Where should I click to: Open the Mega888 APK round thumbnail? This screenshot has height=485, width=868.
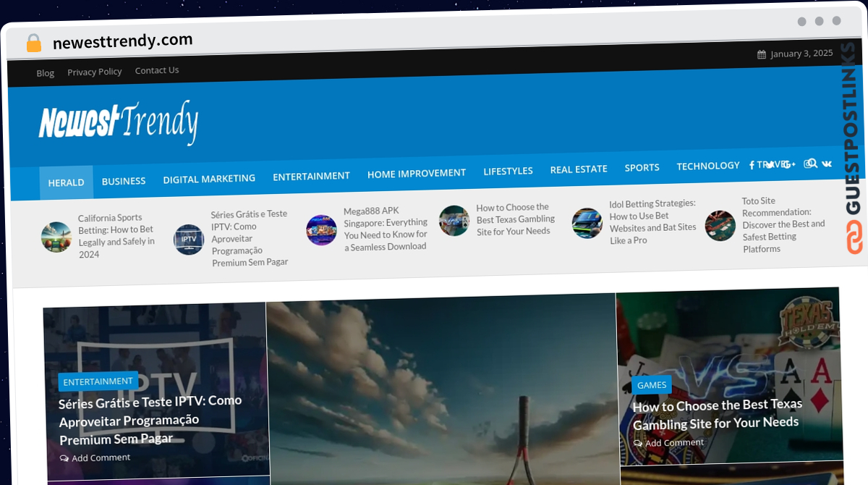321,230
